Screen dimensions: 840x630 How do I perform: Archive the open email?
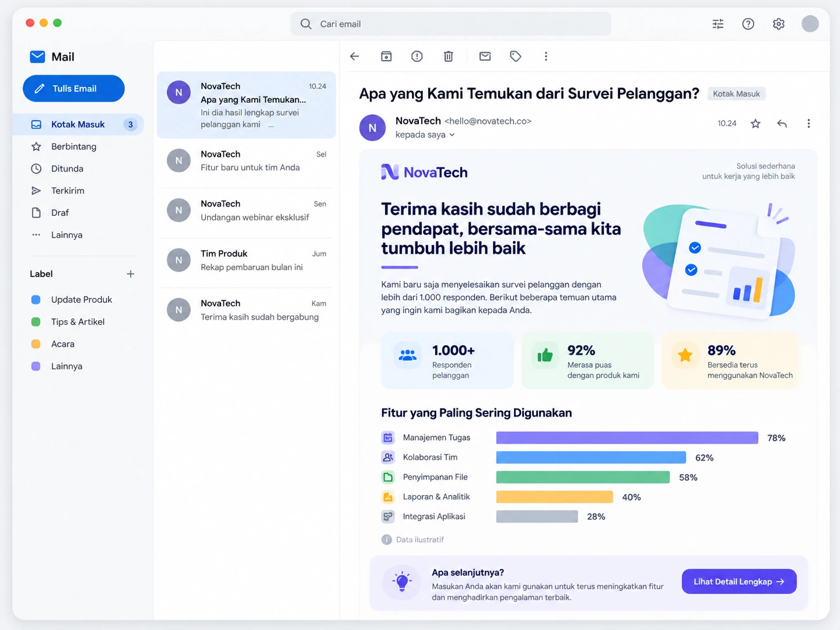point(386,56)
